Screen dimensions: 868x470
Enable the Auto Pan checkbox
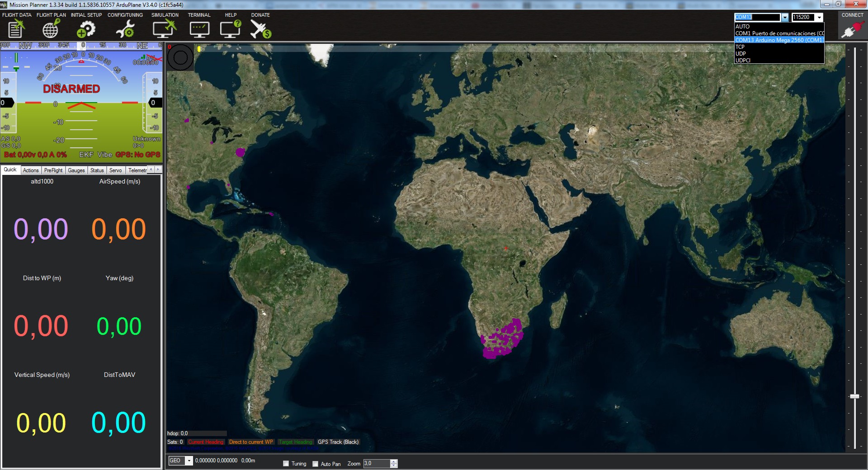(x=316, y=463)
